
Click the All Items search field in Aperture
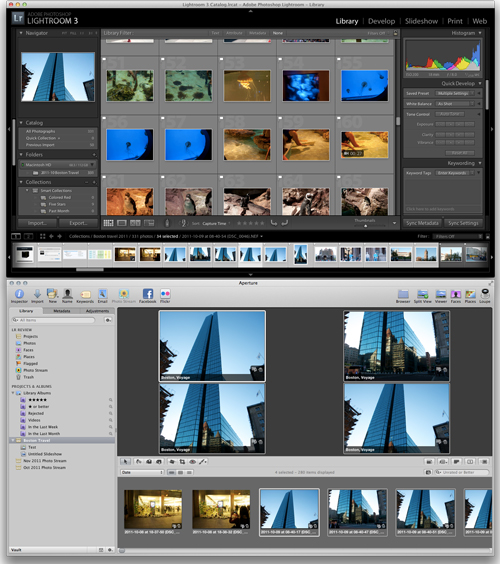point(54,320)
